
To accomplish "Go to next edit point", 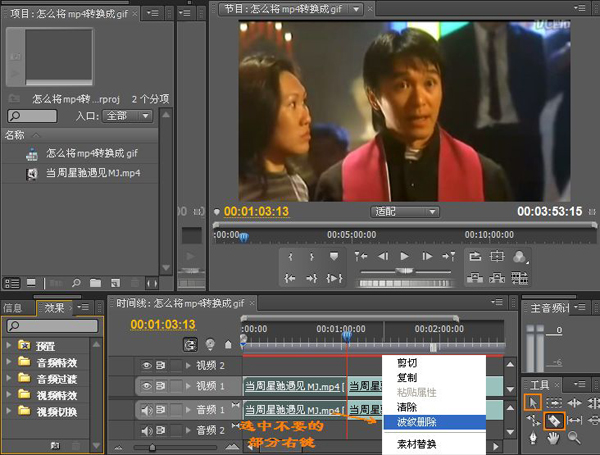I will [x=448, y=256].
